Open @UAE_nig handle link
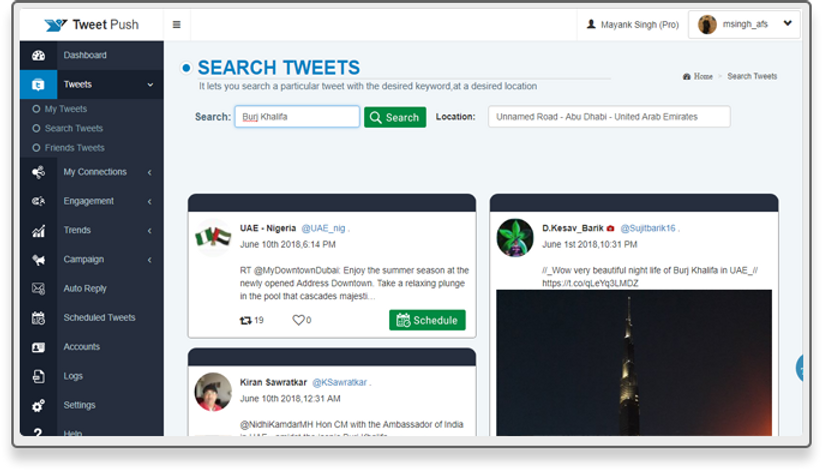 (x=323, y=228)
